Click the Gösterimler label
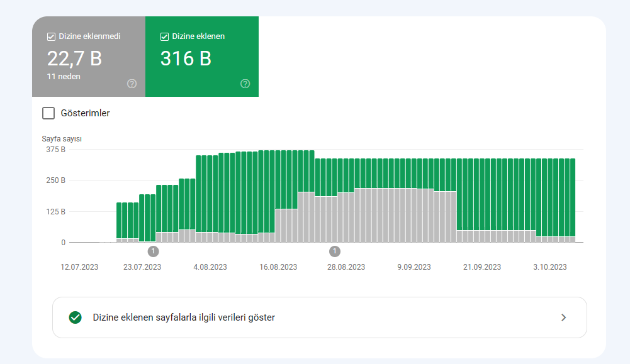 (x=85, y=113)
